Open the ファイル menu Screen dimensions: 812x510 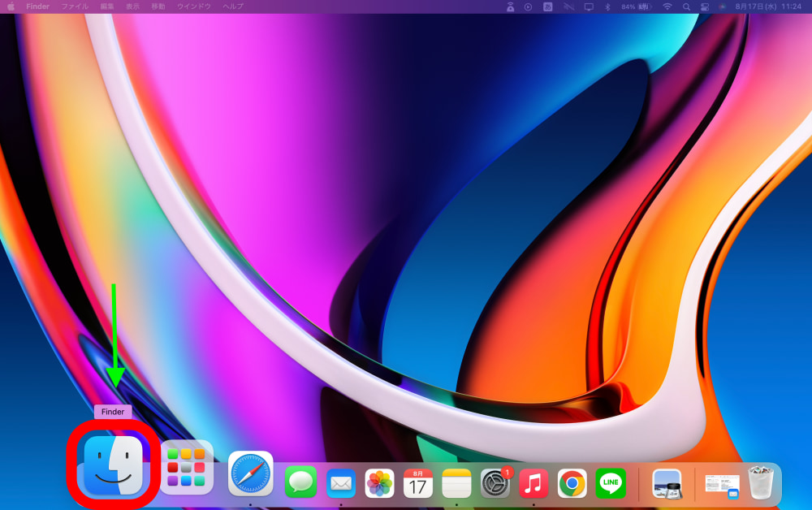[75, 6]
